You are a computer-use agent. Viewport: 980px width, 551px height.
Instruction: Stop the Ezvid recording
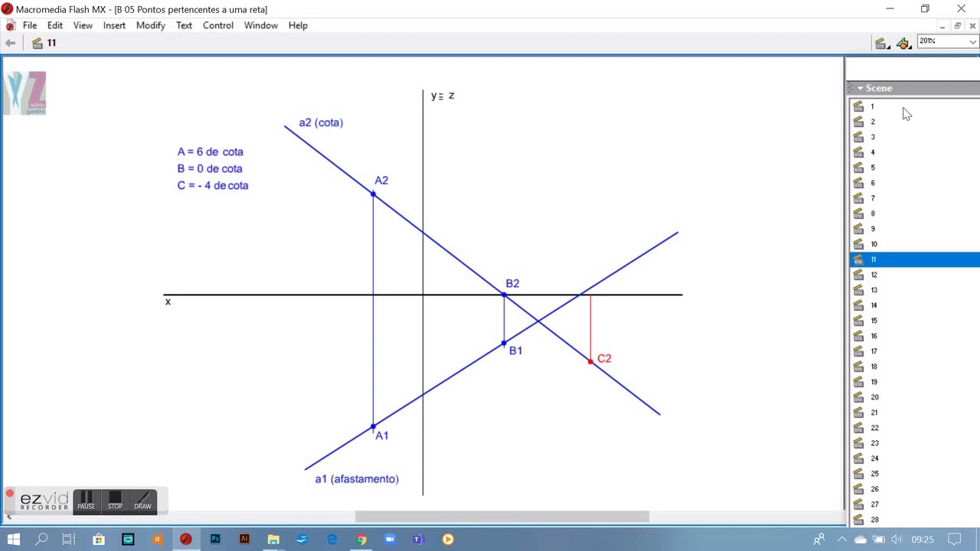(115, 501)
